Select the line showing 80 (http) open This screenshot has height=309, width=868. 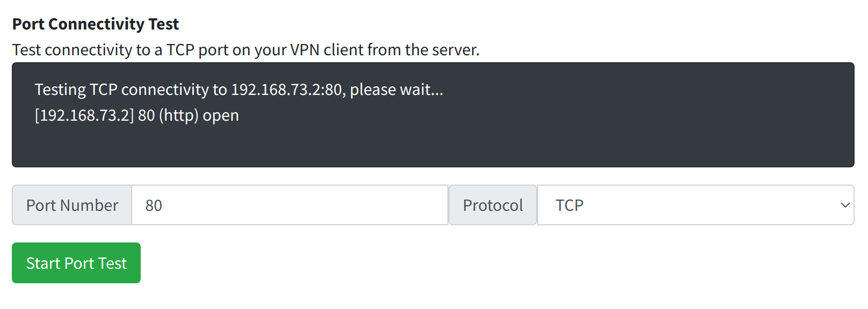click(136, 115)
